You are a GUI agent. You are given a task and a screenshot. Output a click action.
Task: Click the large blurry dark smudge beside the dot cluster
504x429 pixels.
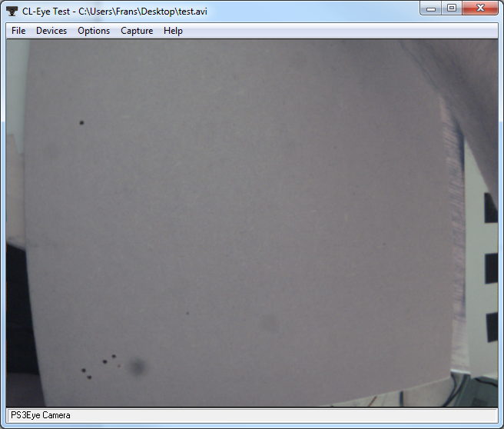point(138,368)
